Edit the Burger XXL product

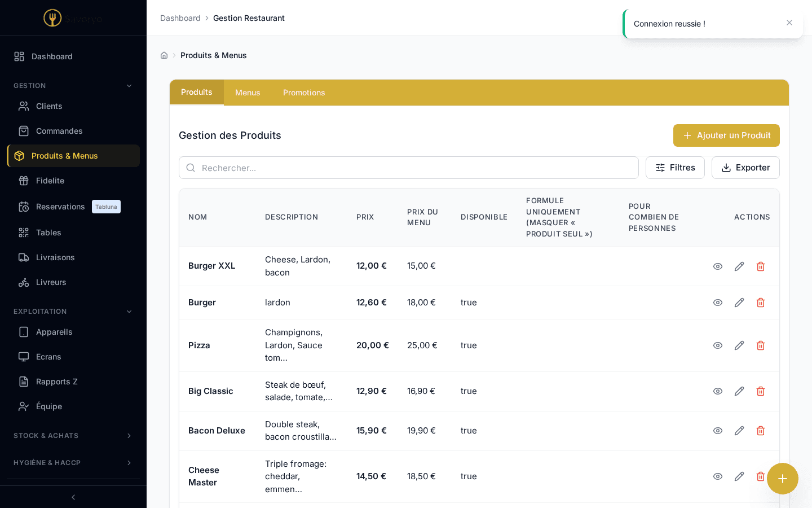click(739, 266)
